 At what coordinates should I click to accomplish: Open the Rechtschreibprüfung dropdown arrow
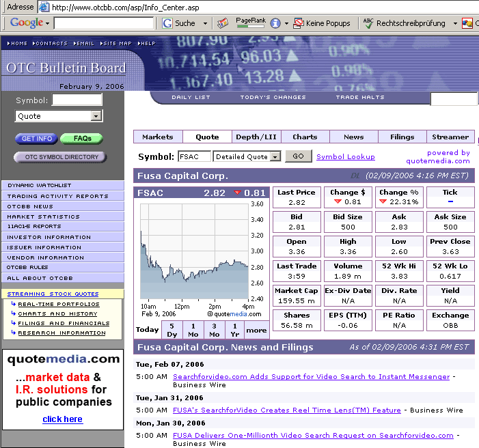point(455,23)
